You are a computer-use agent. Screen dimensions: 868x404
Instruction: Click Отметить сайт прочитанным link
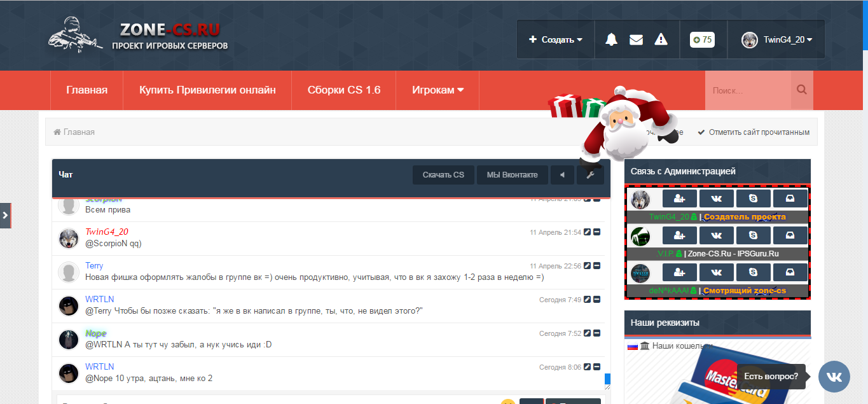[754, 132]
